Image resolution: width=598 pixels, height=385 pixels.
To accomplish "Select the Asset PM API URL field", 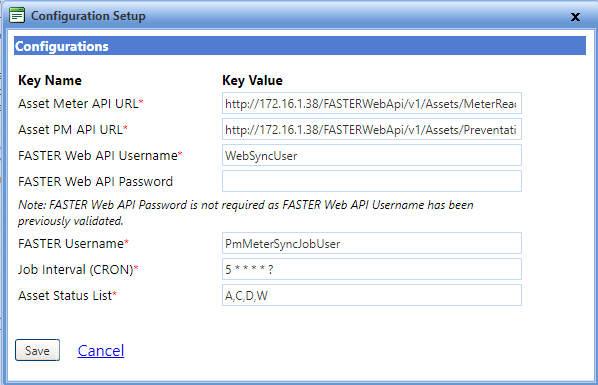I will [x=372, y=129].
